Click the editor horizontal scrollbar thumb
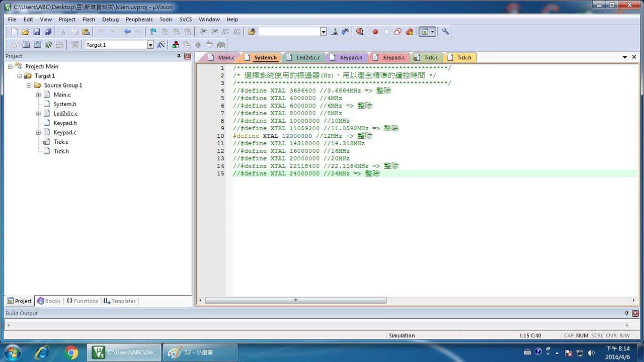644x362 pixels. (x=295, y=300)
